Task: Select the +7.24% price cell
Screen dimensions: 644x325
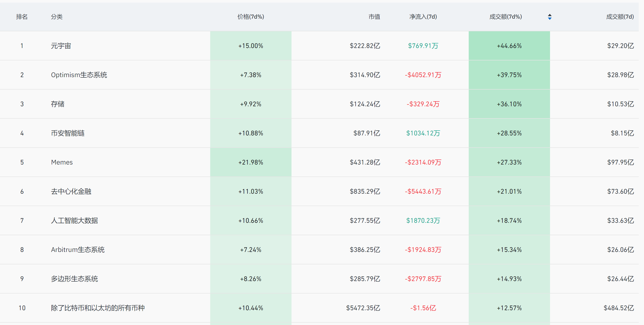Action: 251,250
